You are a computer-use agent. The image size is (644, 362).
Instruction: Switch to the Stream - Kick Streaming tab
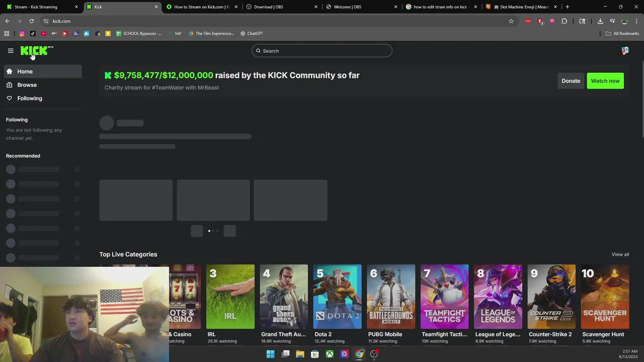coord(42,7)
